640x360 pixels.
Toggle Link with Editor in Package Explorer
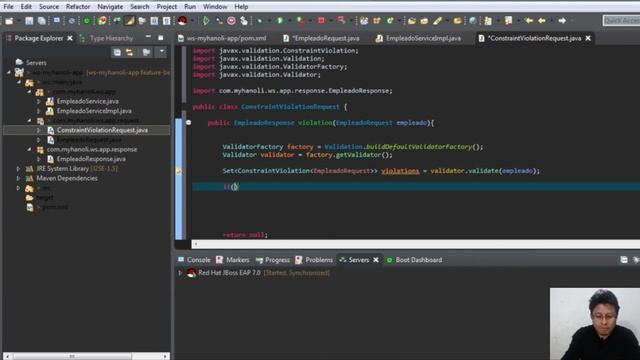[130, 52]
